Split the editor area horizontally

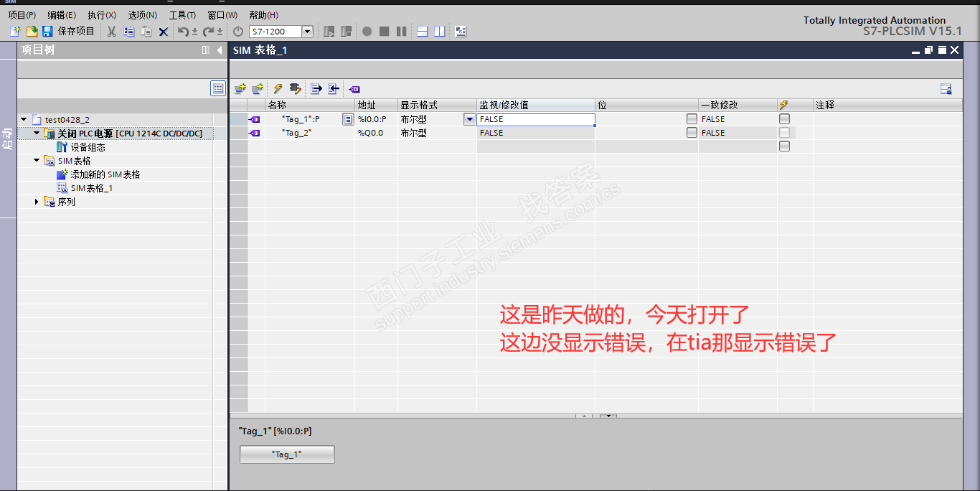(x=423, y=32)
